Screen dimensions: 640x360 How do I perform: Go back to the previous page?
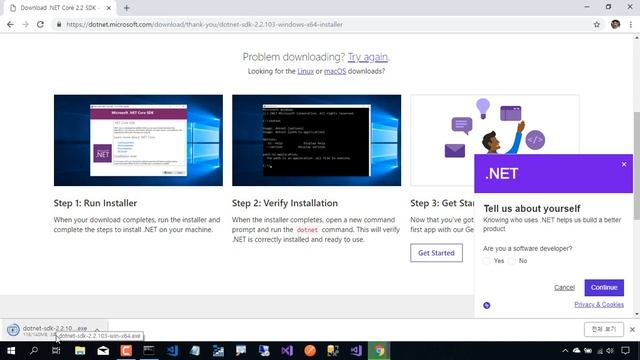(x=10, y=24)
